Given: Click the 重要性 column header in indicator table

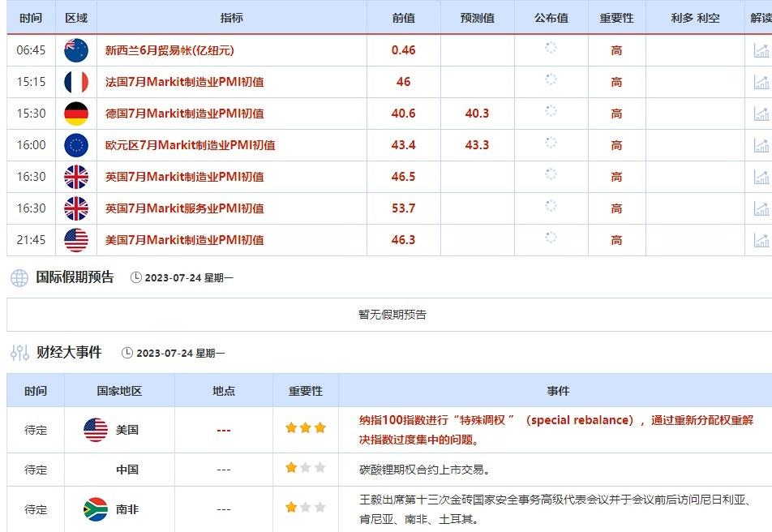Looking at the screenshot, I should point(616,18).
